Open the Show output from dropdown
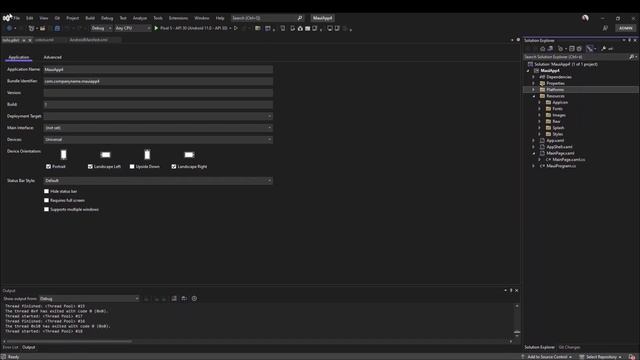The width and height of the screenshot is (640, 360). click(x=89, y=299)
